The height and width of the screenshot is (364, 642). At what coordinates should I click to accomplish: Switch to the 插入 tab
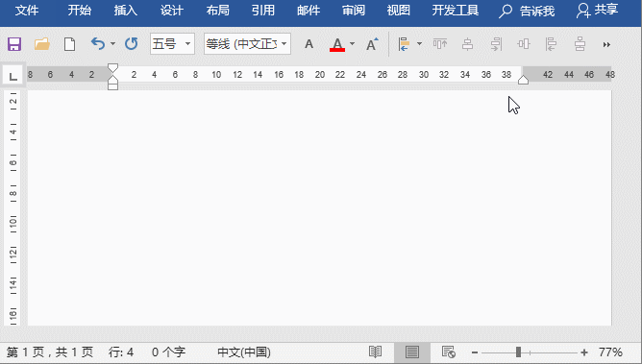click(x=126, y=11)
